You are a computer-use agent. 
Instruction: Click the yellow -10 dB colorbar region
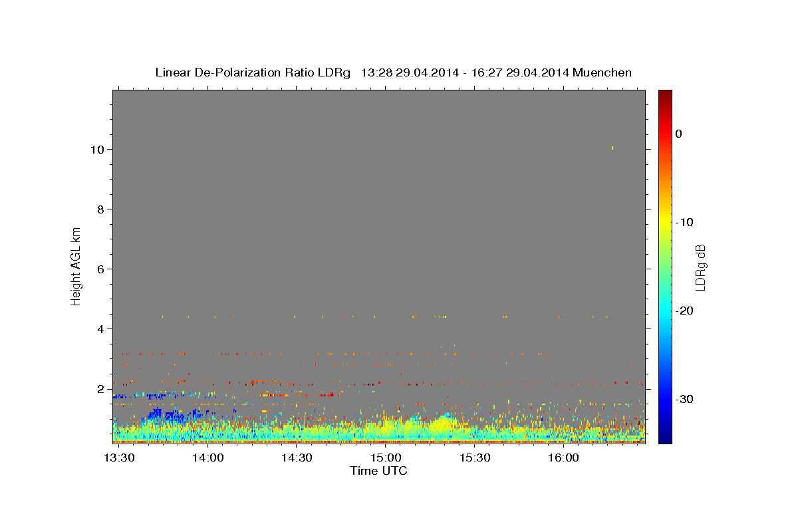point(665,222)
